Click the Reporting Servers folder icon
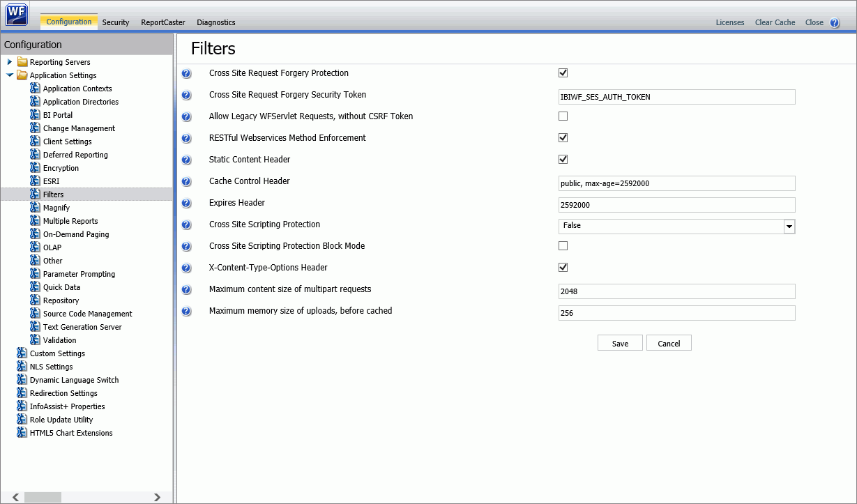Image resolution: width=857 pixels, height=504 pixels. [22, 62]
